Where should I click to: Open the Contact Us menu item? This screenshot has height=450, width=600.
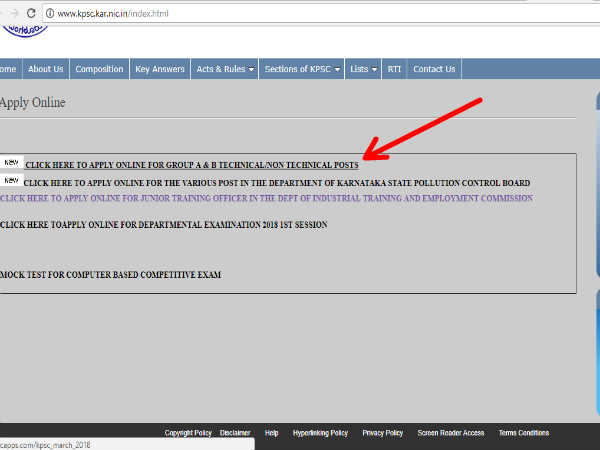click(434, 69)
